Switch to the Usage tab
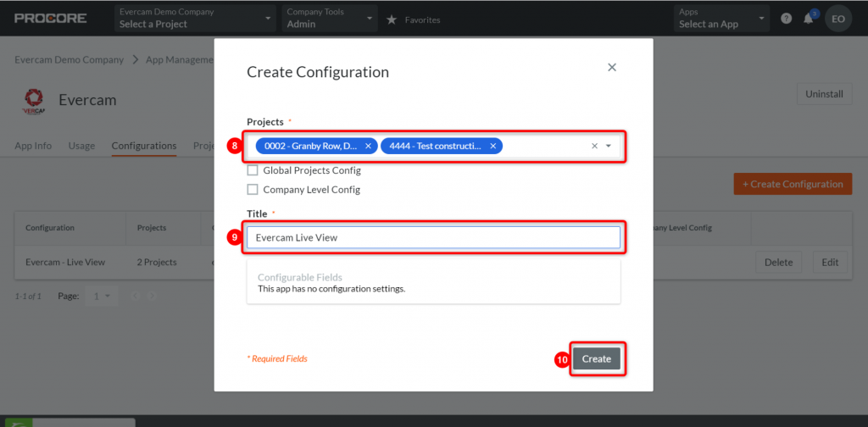 pos(81,146)
